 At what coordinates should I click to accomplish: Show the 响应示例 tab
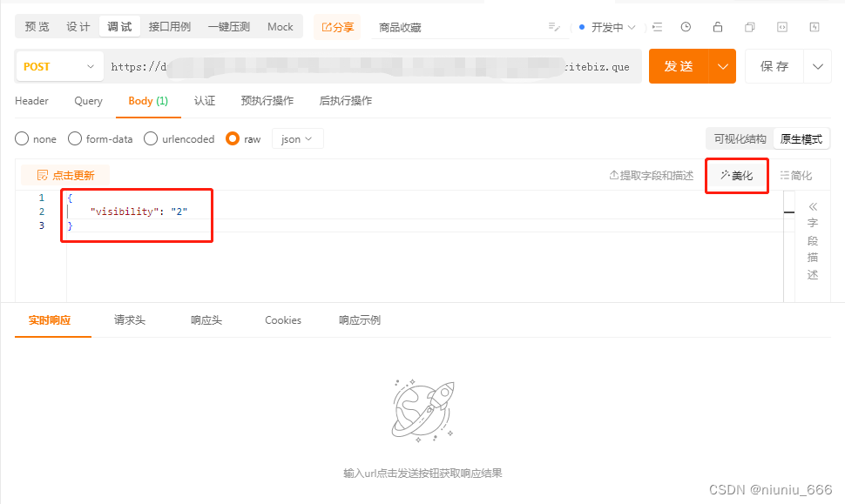coord(360,320)
